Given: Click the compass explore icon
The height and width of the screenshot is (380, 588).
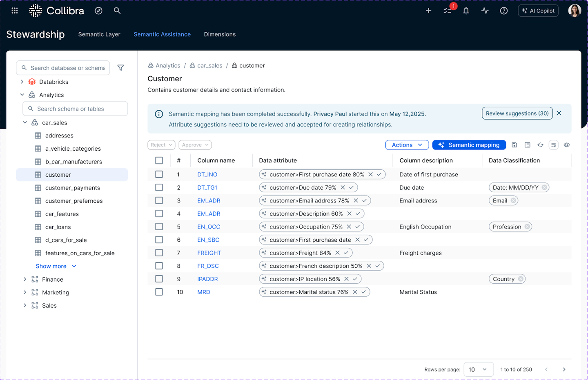Looking at the screenshot, I should [98, 11].
